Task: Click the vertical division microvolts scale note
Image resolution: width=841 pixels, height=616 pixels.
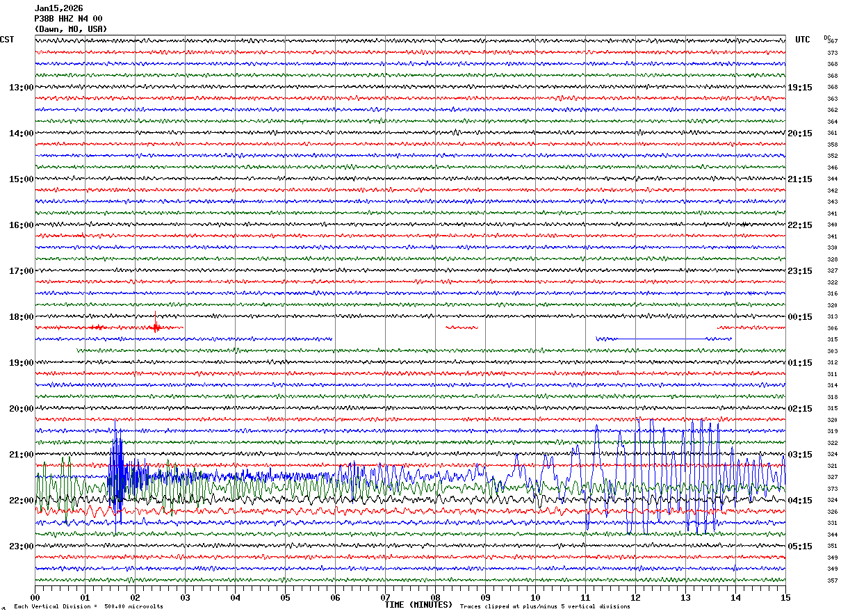Action: point(88,606)
